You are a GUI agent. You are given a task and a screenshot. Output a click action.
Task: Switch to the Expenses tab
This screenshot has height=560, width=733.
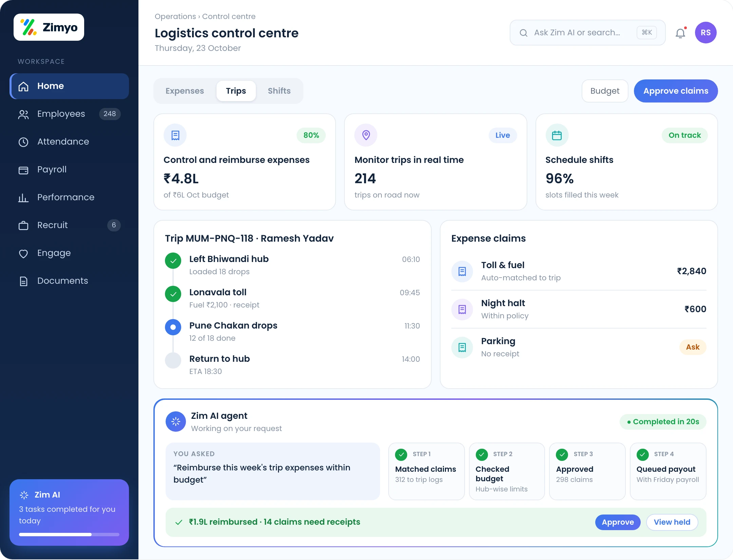185,91
